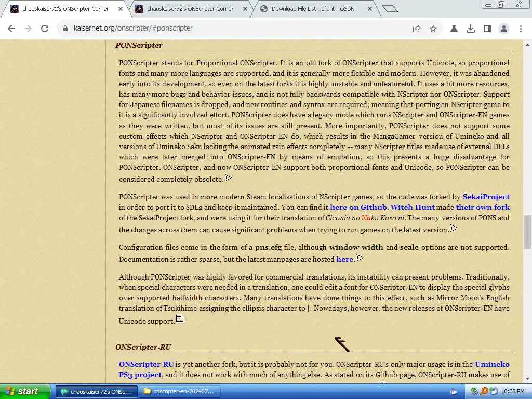Click bold 'window-width' text
The height and width of the screenshot is (399, 532).
tap(356, 247)
